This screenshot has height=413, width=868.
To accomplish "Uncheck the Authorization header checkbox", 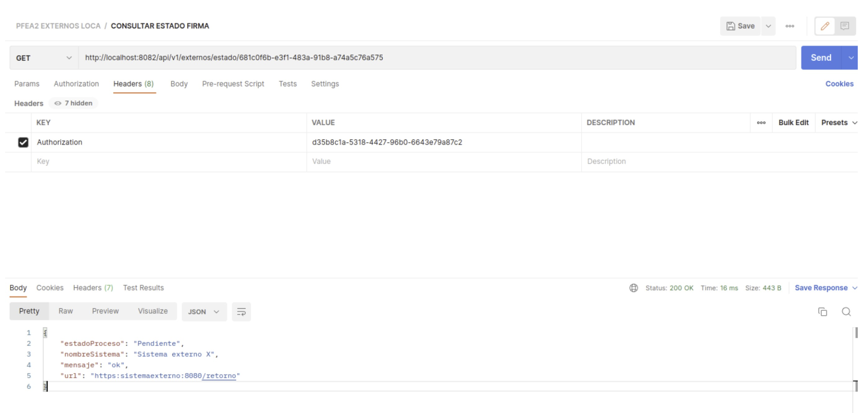I will 23,142.
